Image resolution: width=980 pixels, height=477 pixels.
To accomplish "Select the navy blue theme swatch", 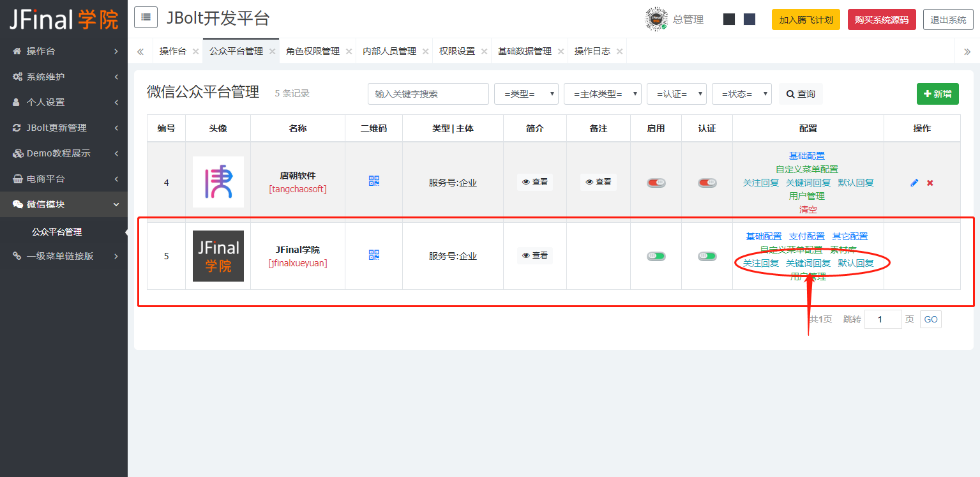I will [750, 19].
